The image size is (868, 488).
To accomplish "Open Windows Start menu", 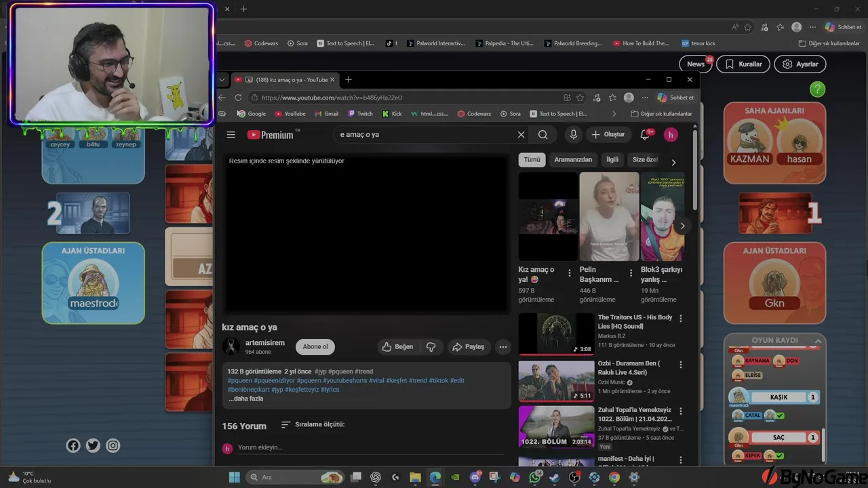I will pos(235,477).
